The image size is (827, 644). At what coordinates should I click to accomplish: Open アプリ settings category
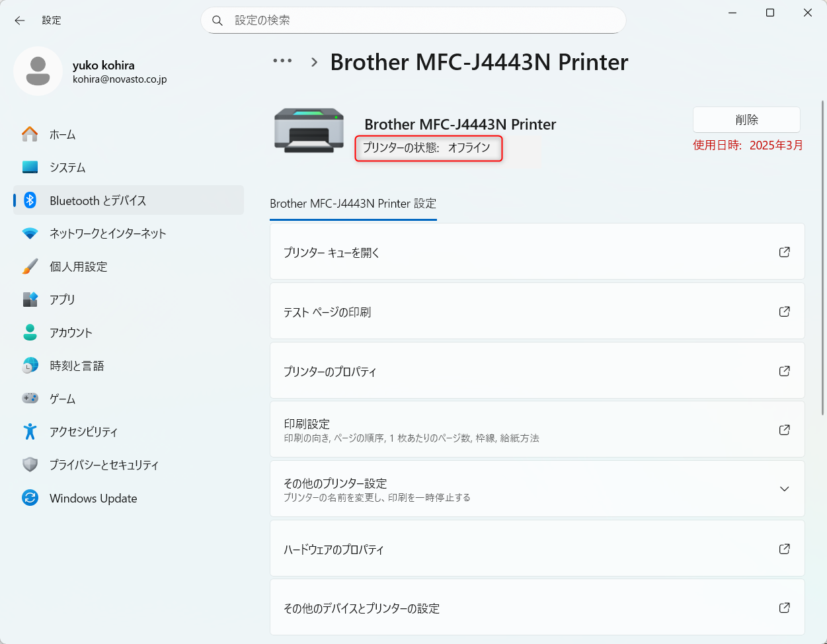tap(128, 300)
